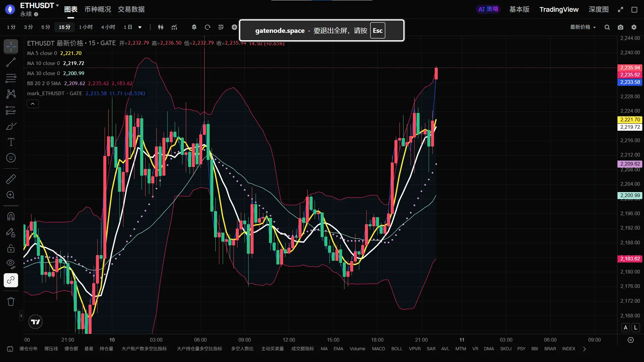Open candlestick chart style selector

click(161, 27)
